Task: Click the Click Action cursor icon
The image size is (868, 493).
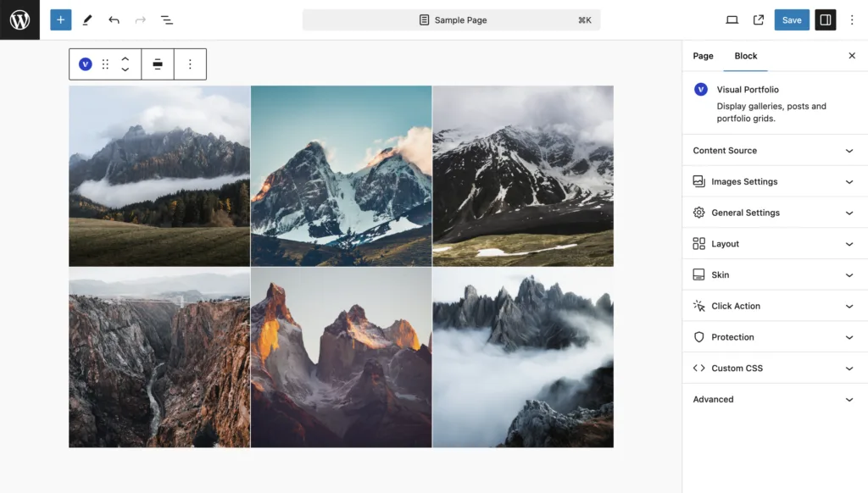Action: point(698,306)
